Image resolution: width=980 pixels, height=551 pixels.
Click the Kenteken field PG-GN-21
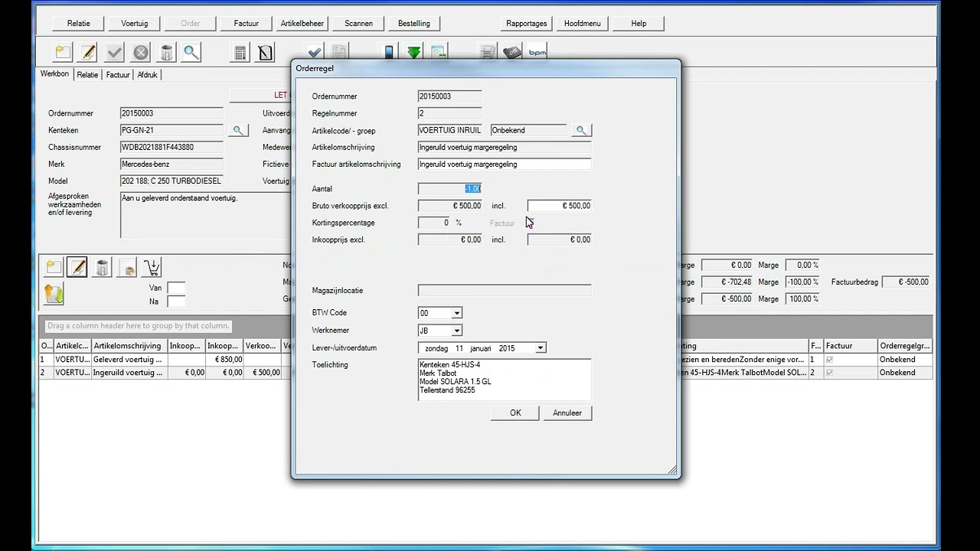point(171,130)
